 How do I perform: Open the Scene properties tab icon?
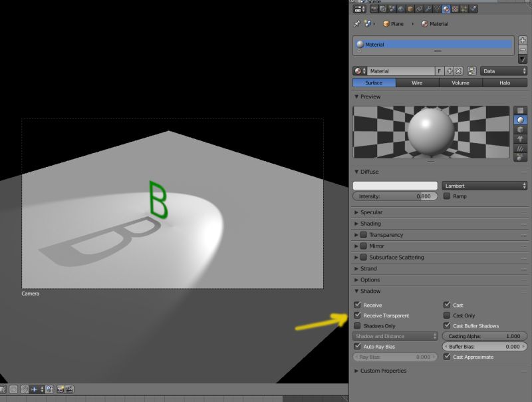tap(392, 9)
